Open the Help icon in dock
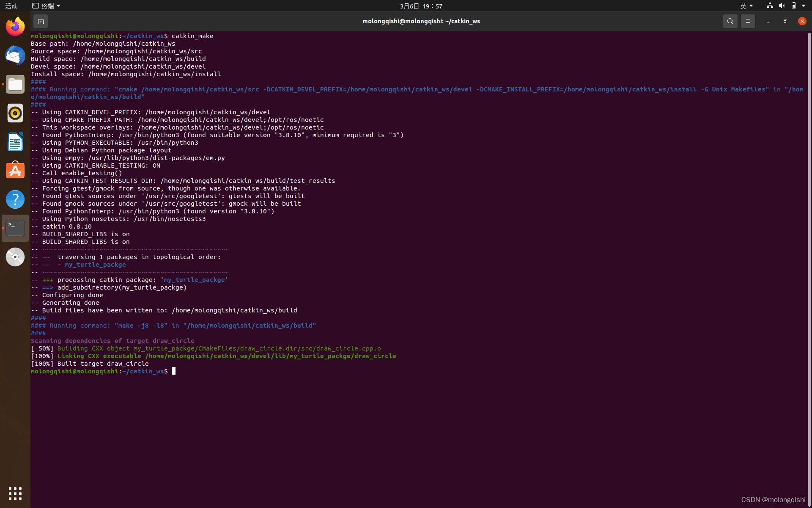This screenshot has height=508, width=812. tap(15, 199)
